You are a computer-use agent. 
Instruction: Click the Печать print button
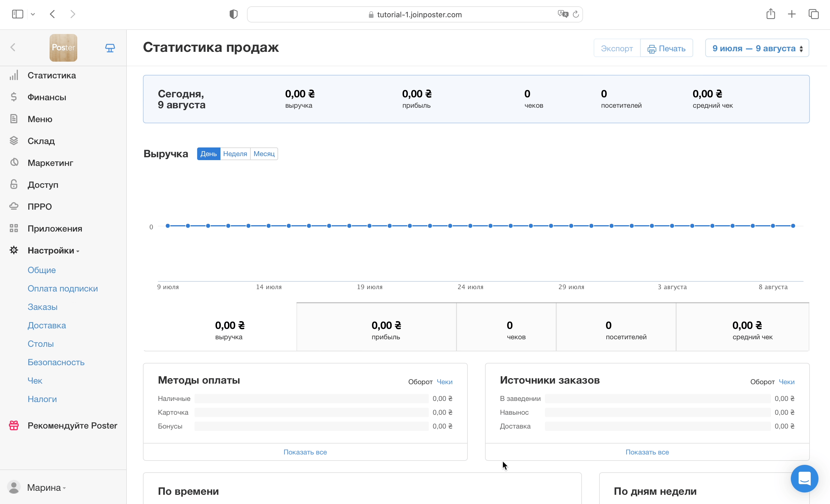[666, 48]
